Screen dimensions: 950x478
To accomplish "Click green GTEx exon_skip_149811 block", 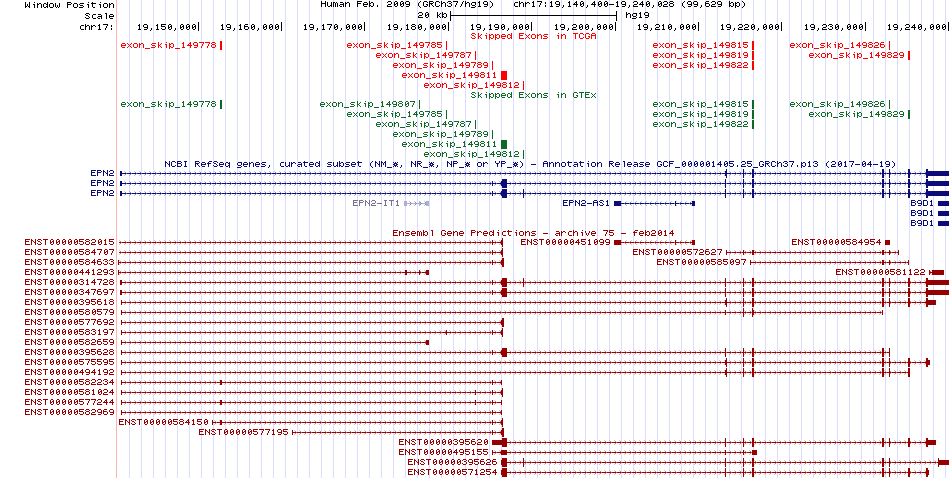I will tap(504, 144).
